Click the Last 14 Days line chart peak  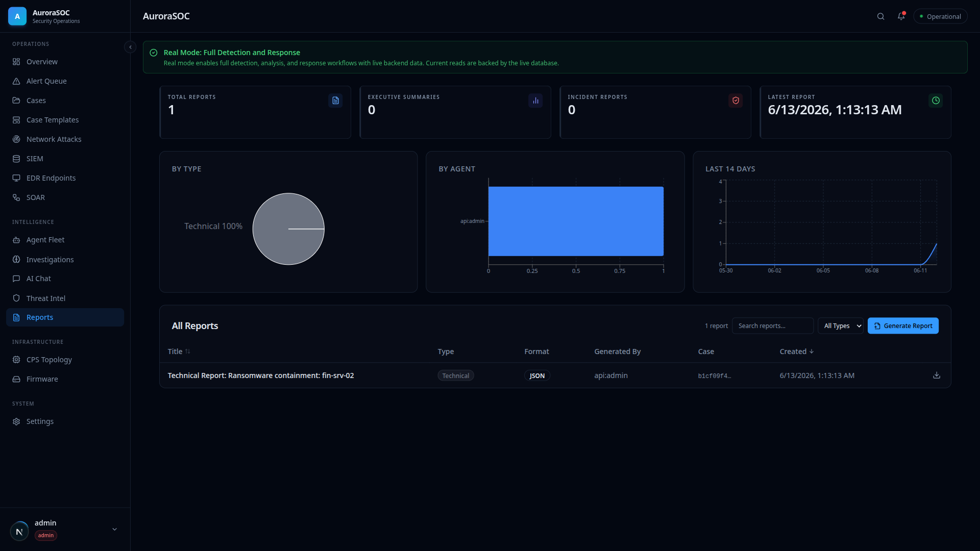click(x=936, y=244)
